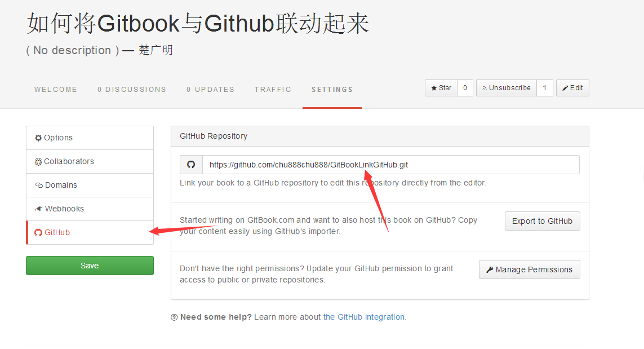Screen dimensions: 644x349
Task: Click the gear icon next to Options
Action: [x=38, y=138]
